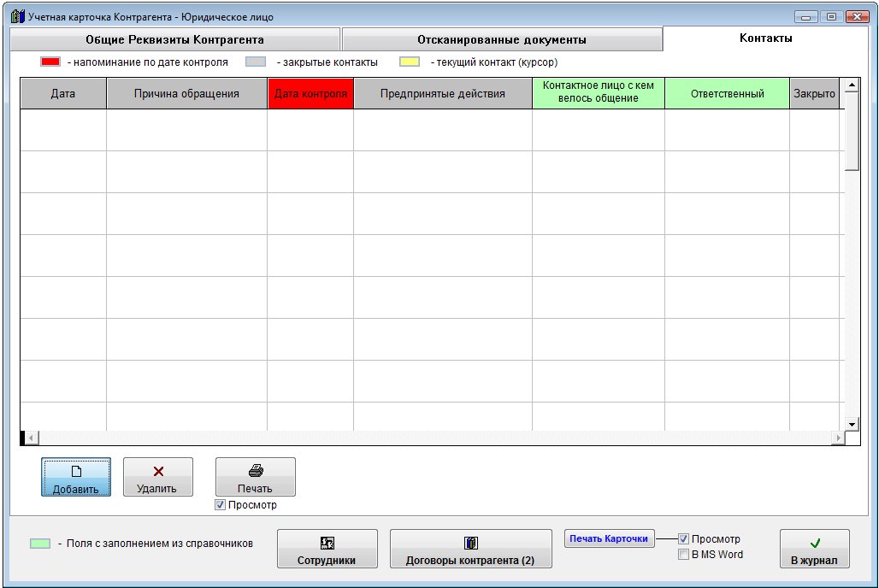
Task: Click the Сотрудники button icon
Action: click(327, 543)
